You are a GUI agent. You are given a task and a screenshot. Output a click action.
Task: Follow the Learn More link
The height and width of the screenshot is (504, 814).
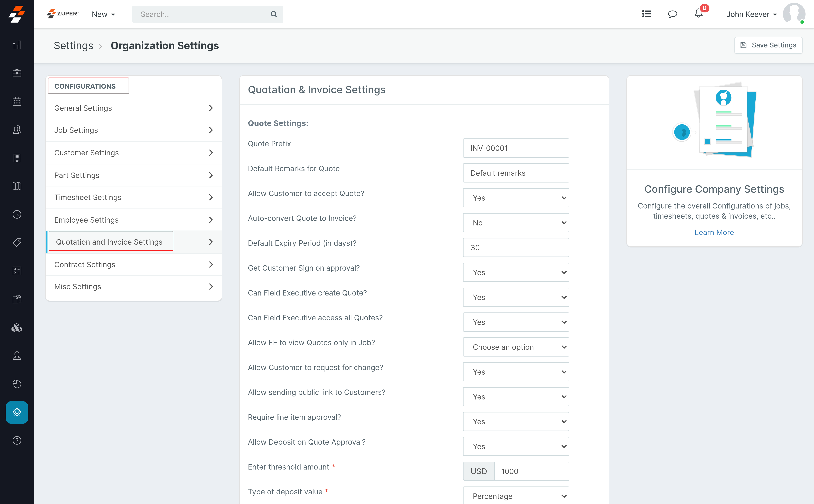[714, 232]
